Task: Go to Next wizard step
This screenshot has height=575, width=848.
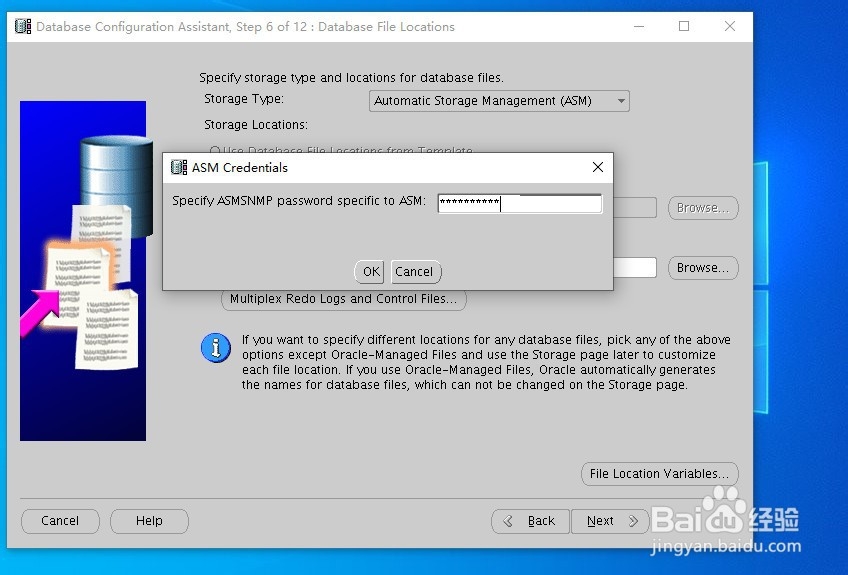Action: (x=610, y=521)
